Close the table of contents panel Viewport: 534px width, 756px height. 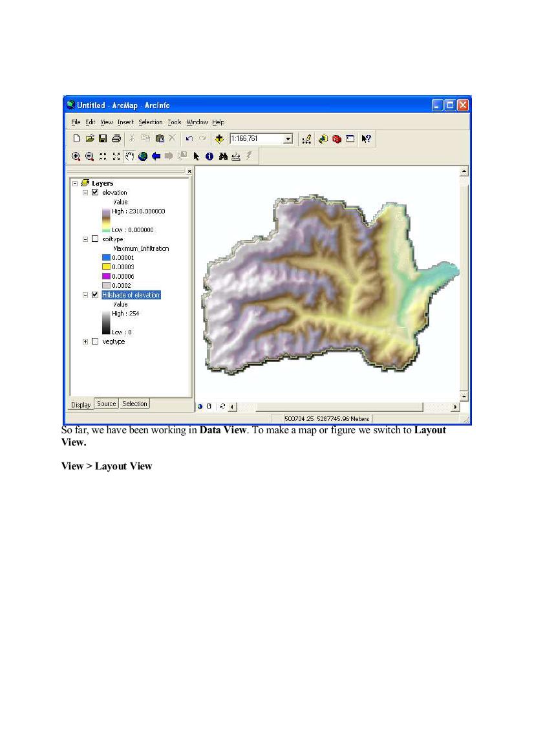pyautogui.click(x=189, y=171)
